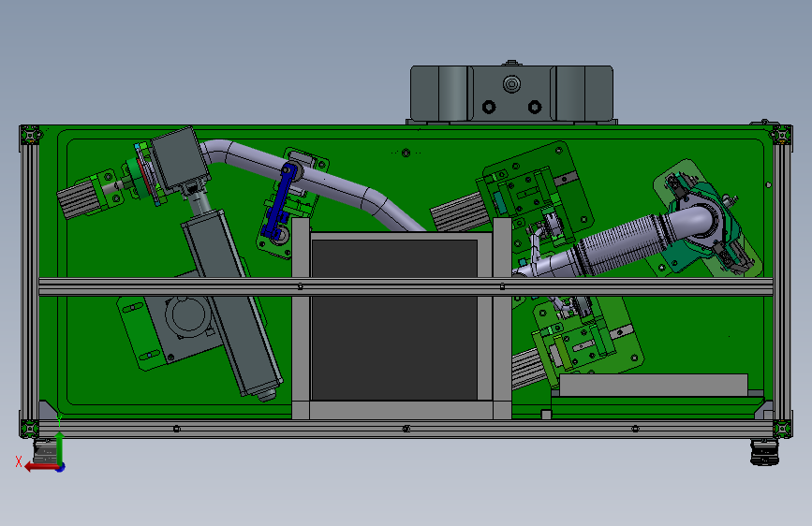Image resolution: width=812 pixels, height=526 pixels.
Task: Select the blue linkage arm clamp part
Action: 281,200
